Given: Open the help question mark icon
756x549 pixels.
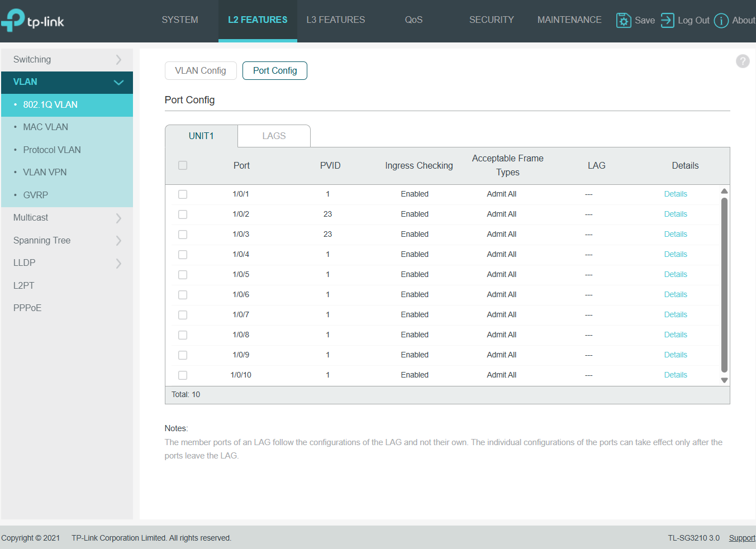Looking at the screenshot, I should (742, 61).
